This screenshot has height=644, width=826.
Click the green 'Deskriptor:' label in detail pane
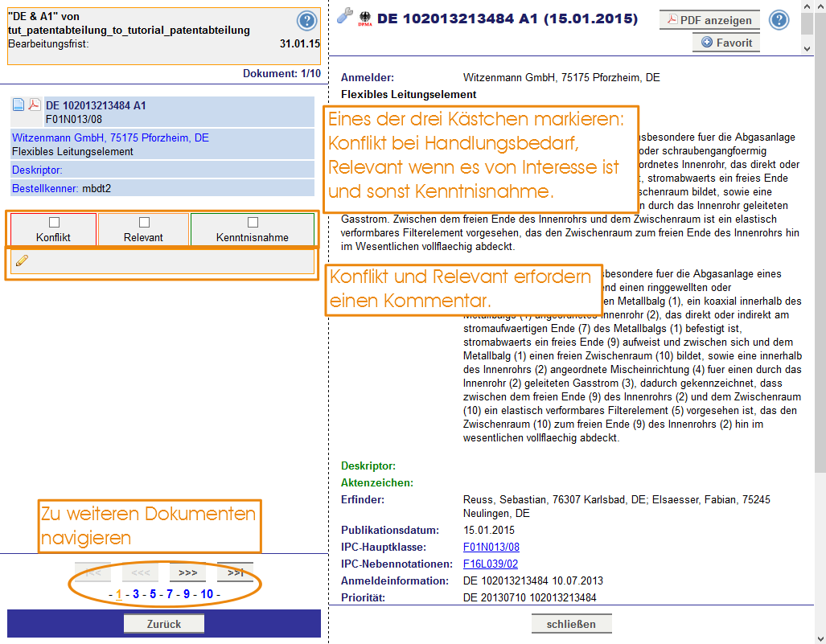tap(368, 466)
